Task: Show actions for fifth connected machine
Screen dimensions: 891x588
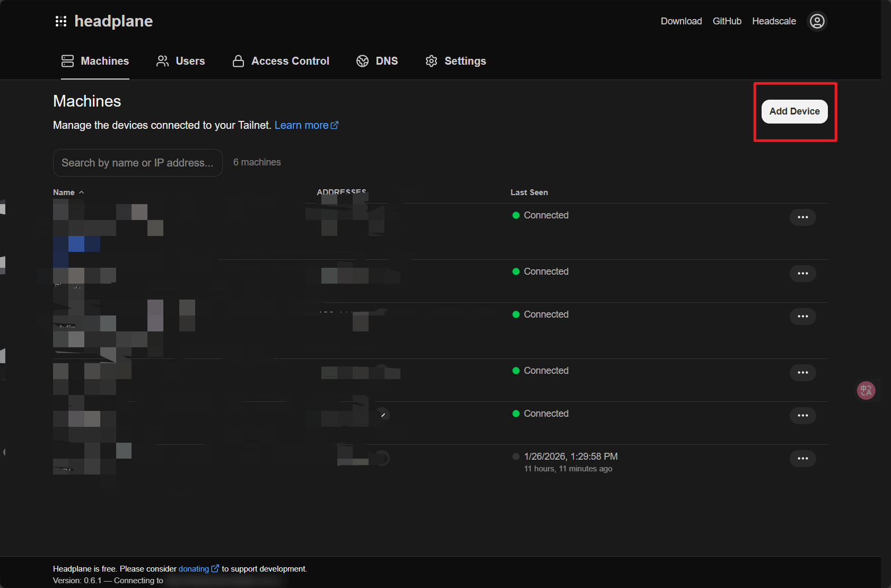Action: [802, 416]
